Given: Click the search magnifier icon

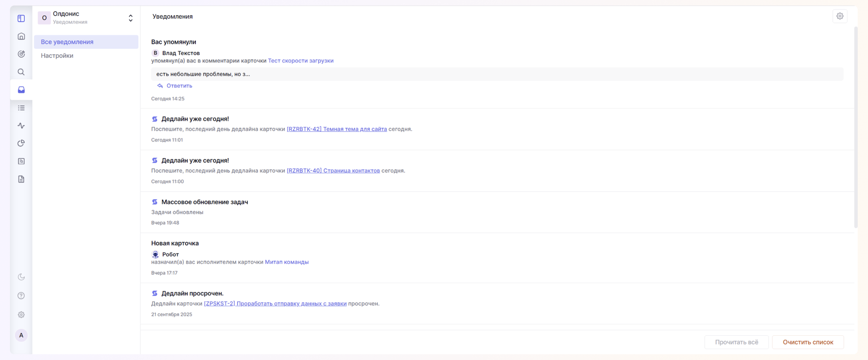Looking at the screenshot, I should click(x=21, y=72).
